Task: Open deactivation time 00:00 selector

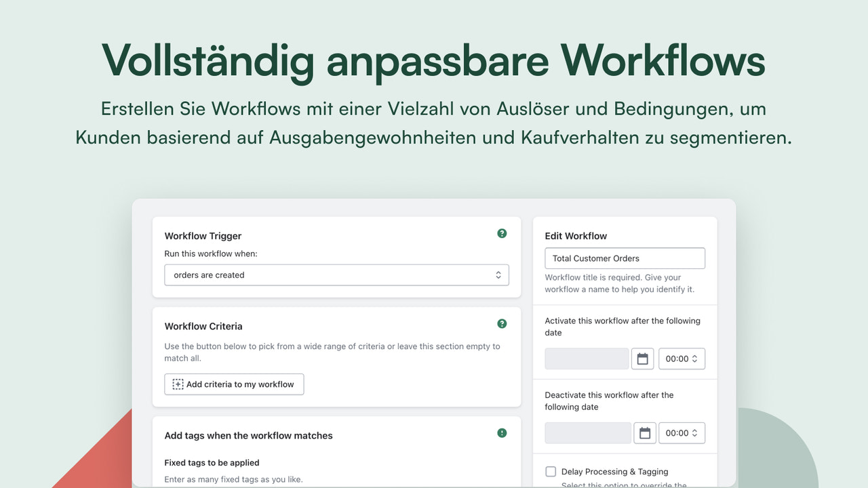Action: 682,433
